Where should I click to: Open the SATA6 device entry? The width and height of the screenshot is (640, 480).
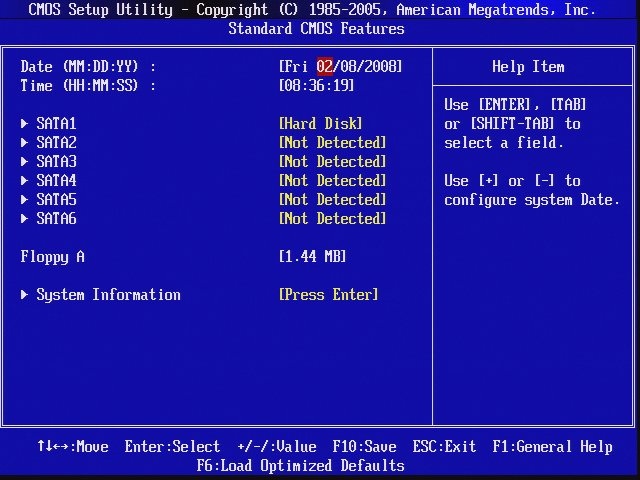point(56,219)
